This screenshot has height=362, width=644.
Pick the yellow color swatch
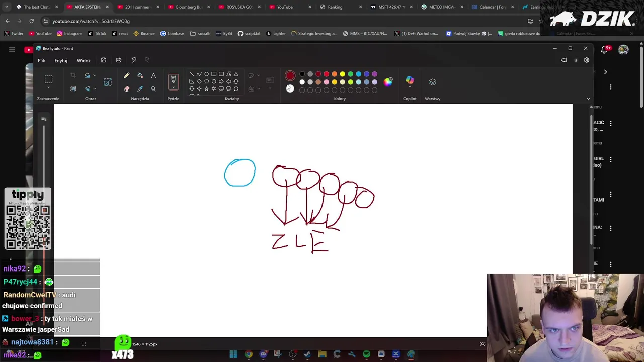tap(342, 74)
